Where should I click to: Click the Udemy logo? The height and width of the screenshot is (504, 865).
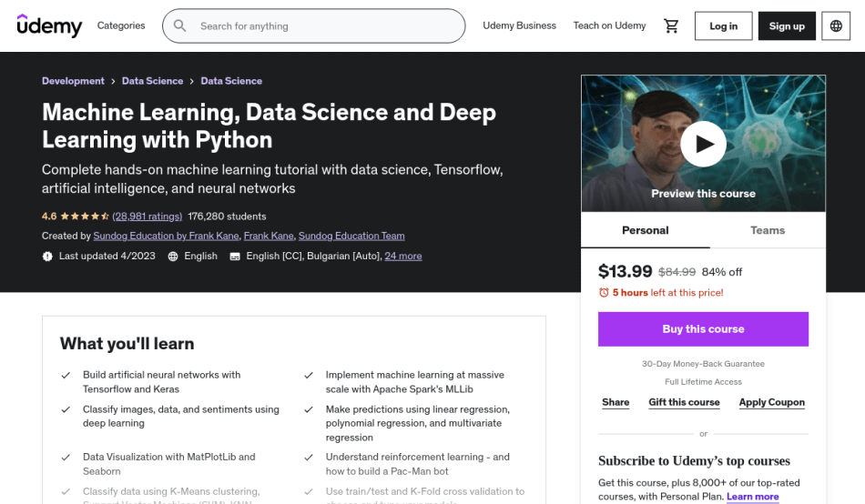pyautogui.click(x=49, y=25)
